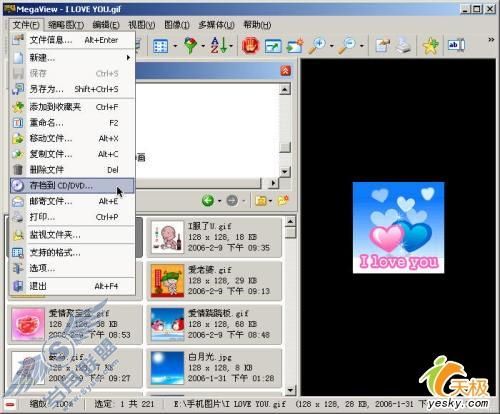Open the 视图(V) menu
Screen dimensions: 500x414
(141, 25)
